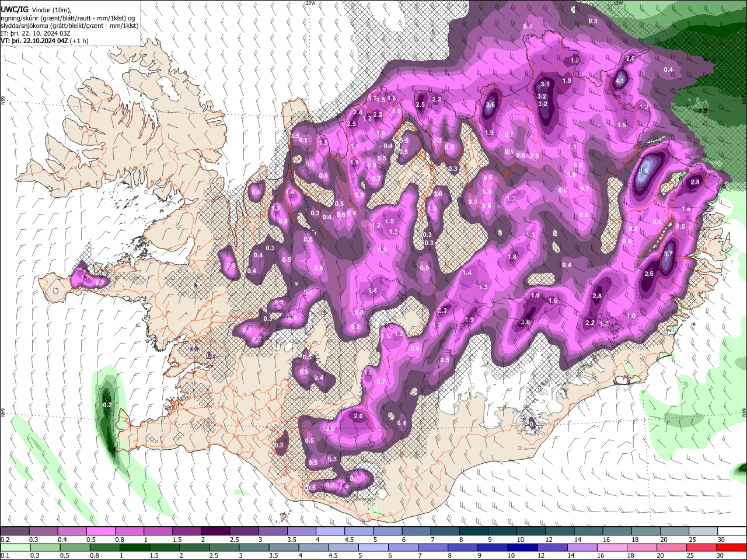Click the 0.3–0.4 snow legend swatch
The image size is (747, 560).
[x=43, y=531]
